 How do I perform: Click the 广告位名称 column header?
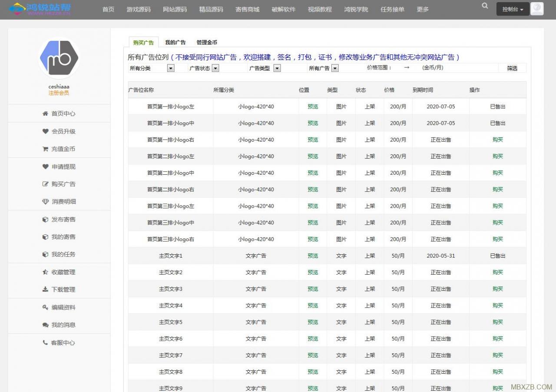pyautogui.click(x=141, y=90)
